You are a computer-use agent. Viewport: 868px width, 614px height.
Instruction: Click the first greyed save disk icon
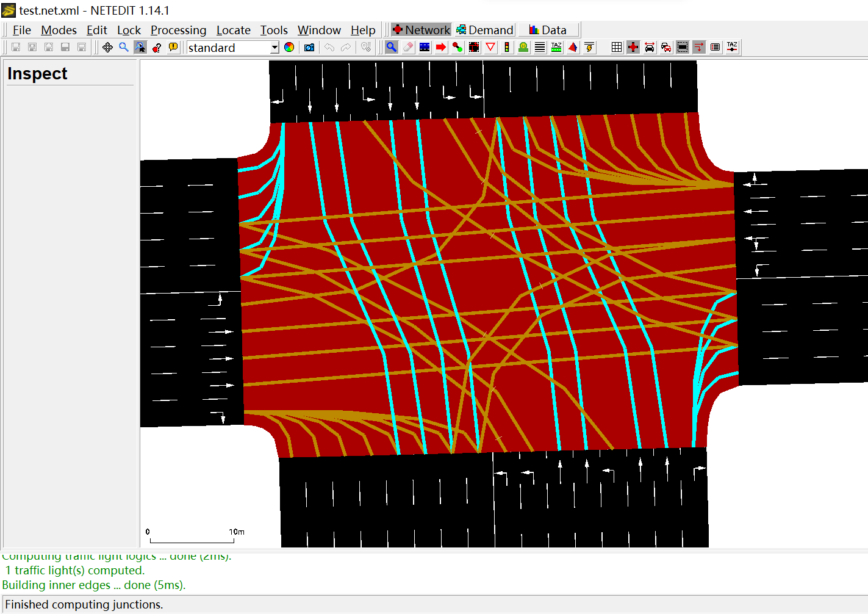[16, 47]
